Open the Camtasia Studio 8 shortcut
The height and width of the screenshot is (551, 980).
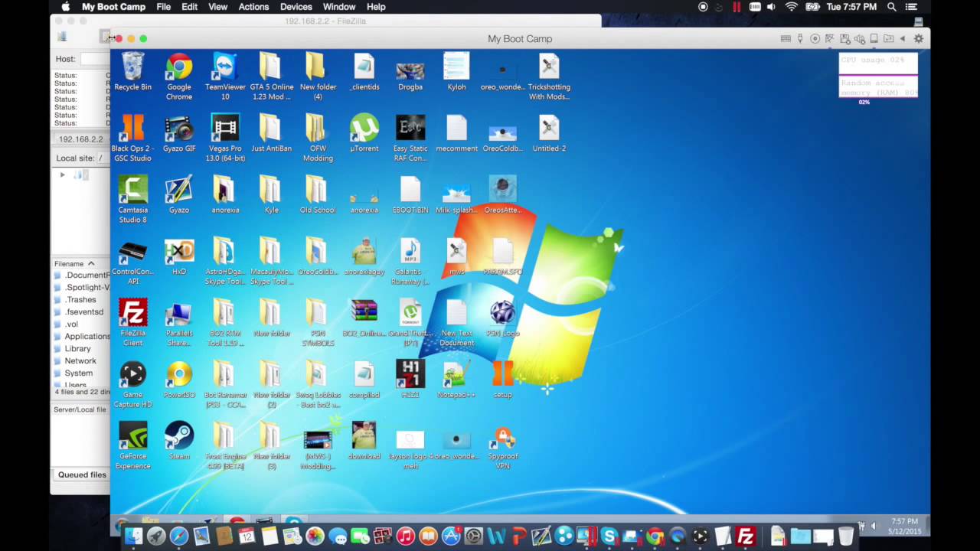pyautogui.click(x=132, y=200)
